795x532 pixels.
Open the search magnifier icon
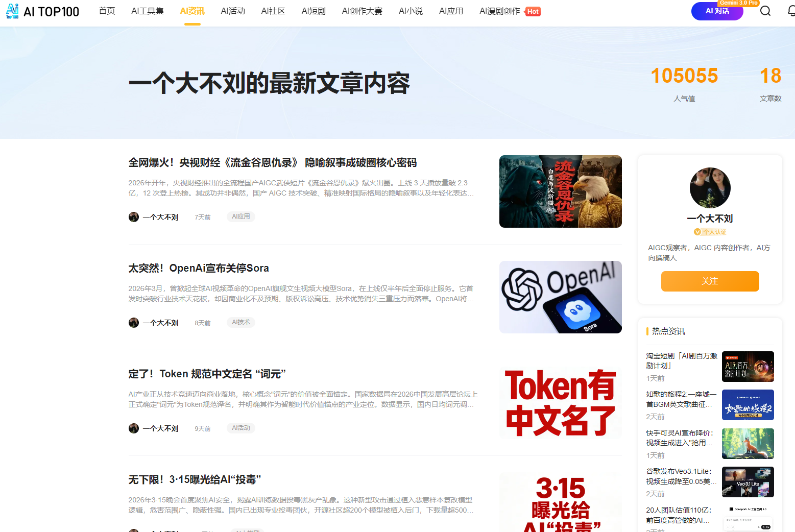(765, 11)
